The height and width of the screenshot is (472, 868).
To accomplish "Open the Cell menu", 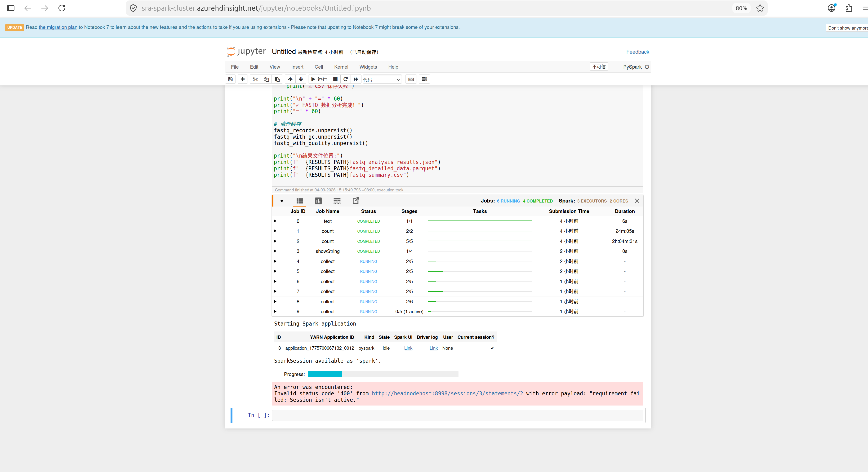I will coord(319,67).
